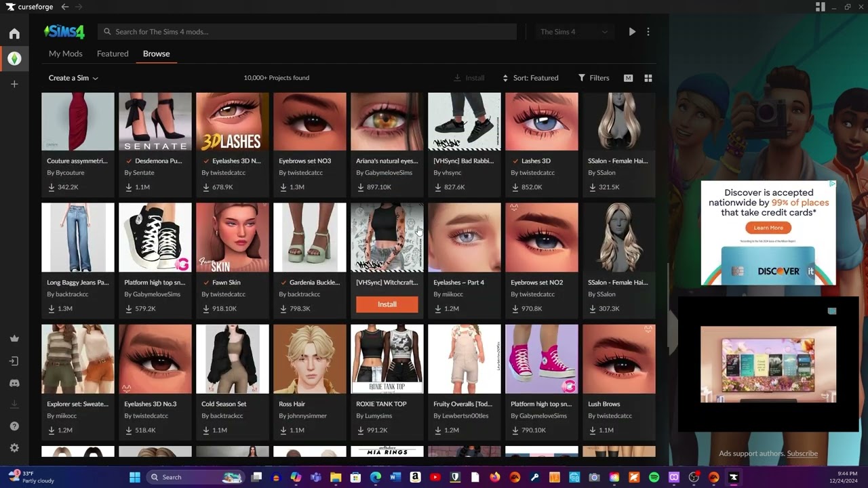The width and height of the screenshot is (868, 488).
Task: Open Microsoft Teams from the taskbar
Action: pyautogui.click(x=315, y=477)
